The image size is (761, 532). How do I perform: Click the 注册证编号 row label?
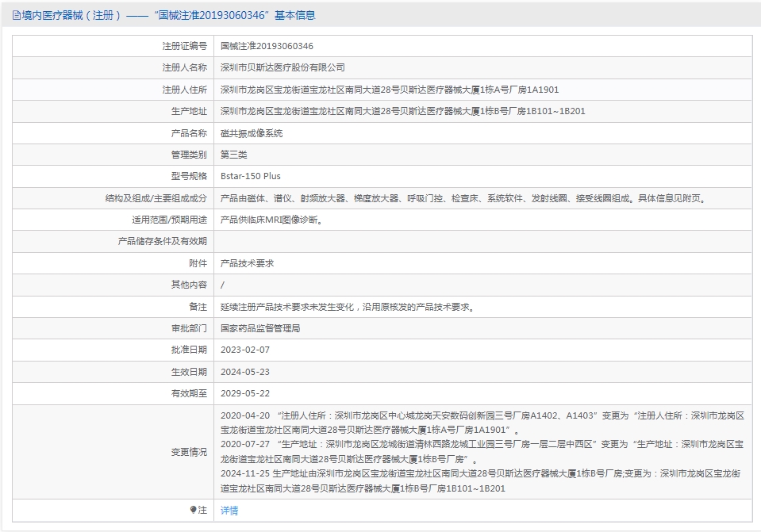[x=184, y=46]
